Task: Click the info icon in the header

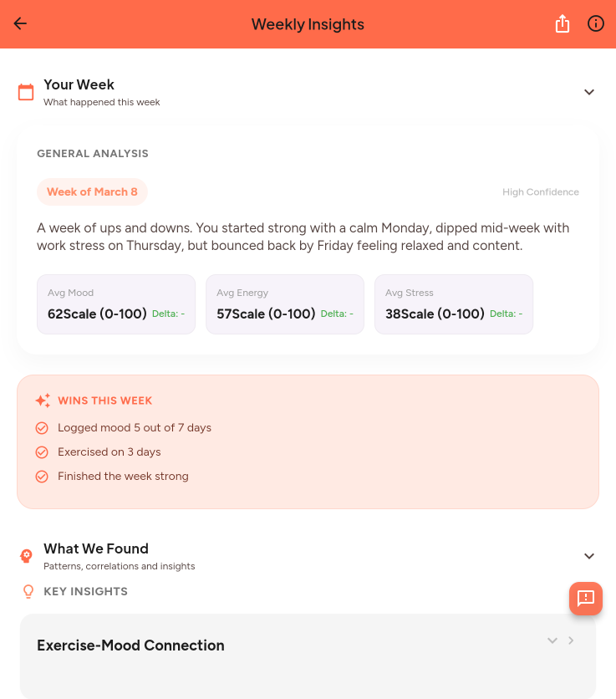Action: (595, 24)
